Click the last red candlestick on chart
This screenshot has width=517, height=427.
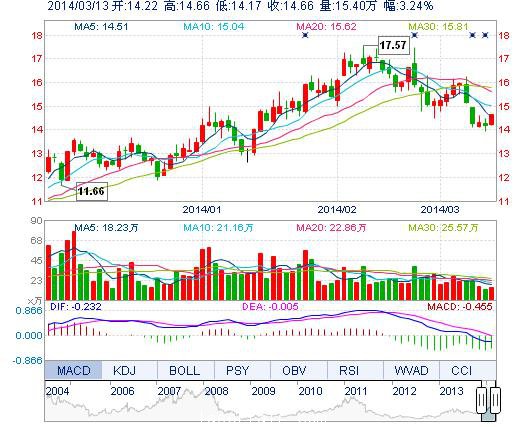point(492,119)
